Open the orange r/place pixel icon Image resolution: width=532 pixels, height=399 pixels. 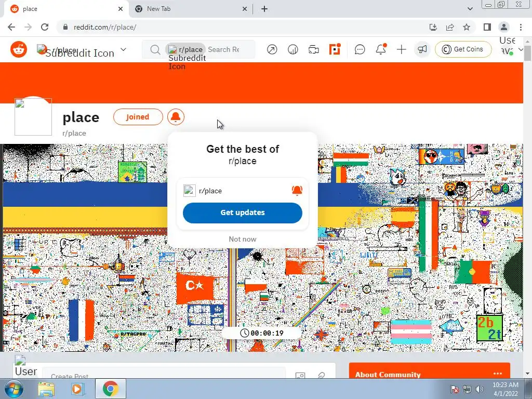click(x=335, y=49)
